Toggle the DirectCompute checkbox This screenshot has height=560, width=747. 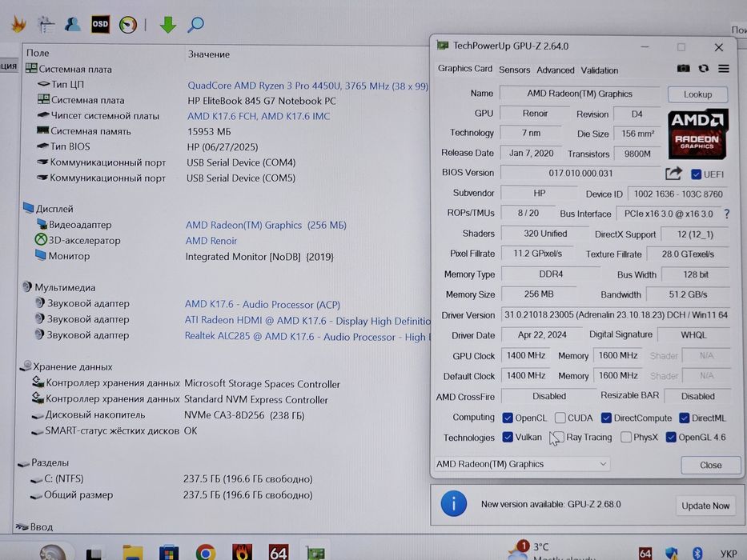click(606, 418)
